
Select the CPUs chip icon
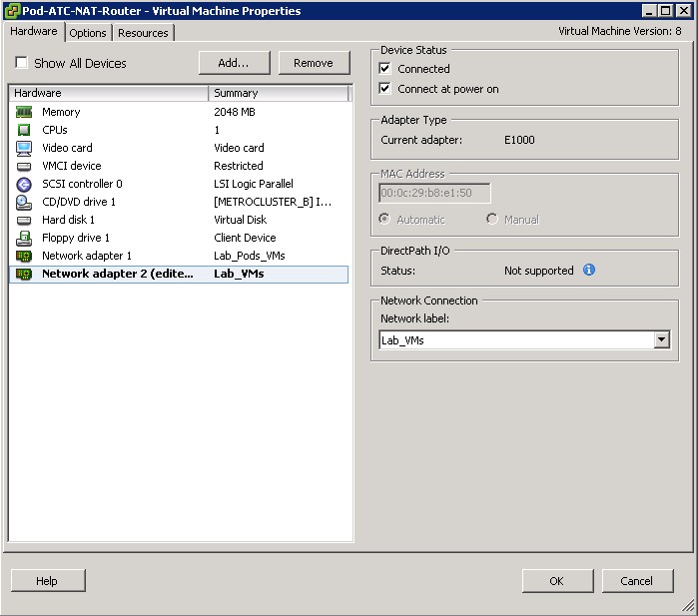[24, 130]
